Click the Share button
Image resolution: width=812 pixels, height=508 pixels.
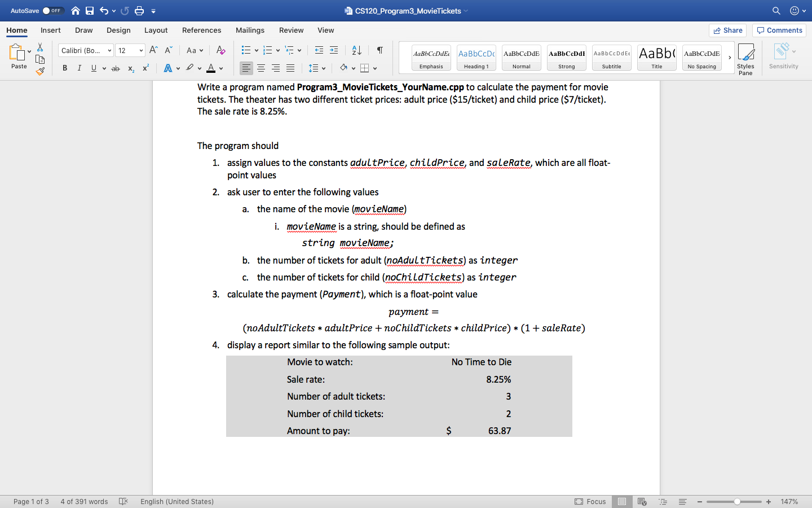coord(727,30)
